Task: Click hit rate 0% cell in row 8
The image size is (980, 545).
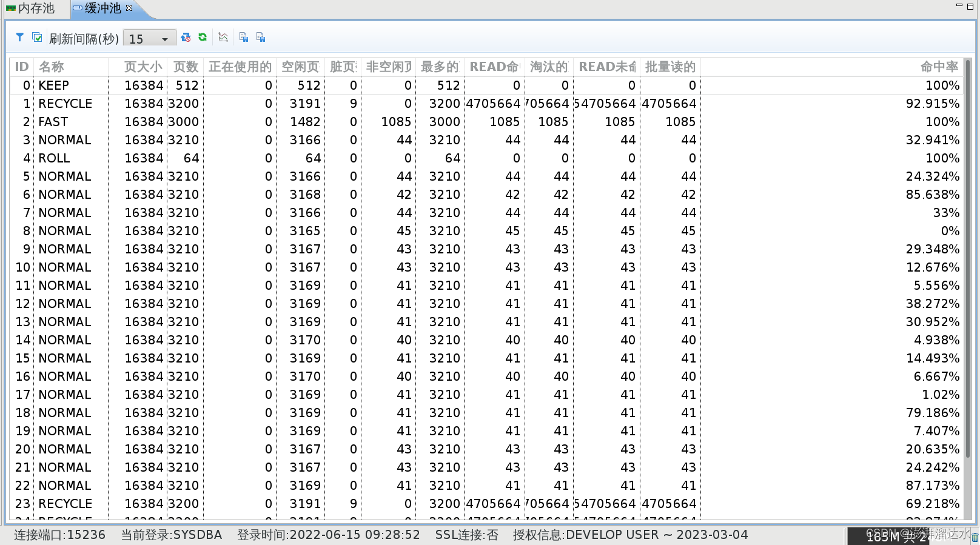Action: click(x=950, y=231)
